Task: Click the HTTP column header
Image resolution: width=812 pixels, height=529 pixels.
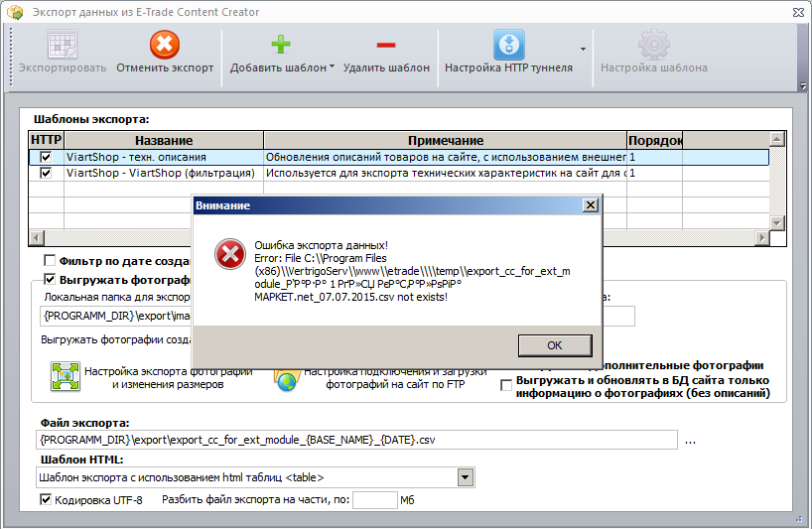Action: [46, 140]
